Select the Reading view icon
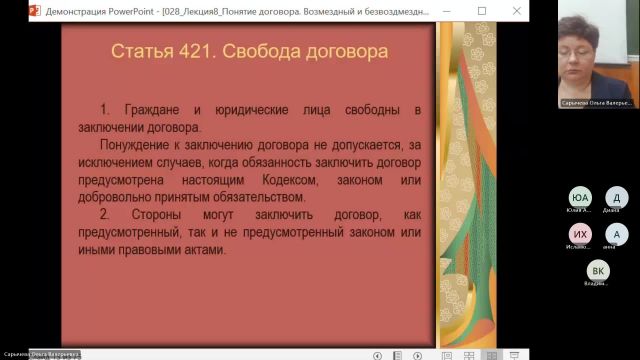Image resolution: width=640 pixels, height=360 pixels. 491,356
